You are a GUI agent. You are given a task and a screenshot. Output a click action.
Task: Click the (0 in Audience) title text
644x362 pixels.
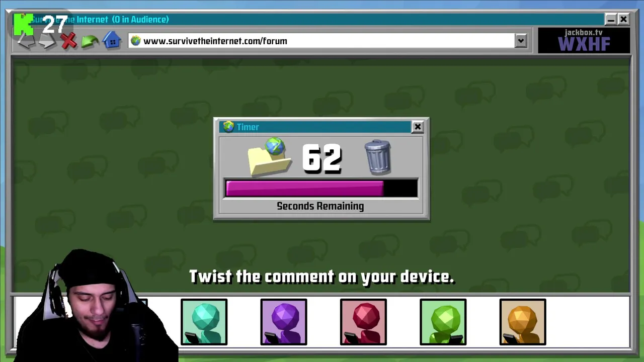coord(140,20)
